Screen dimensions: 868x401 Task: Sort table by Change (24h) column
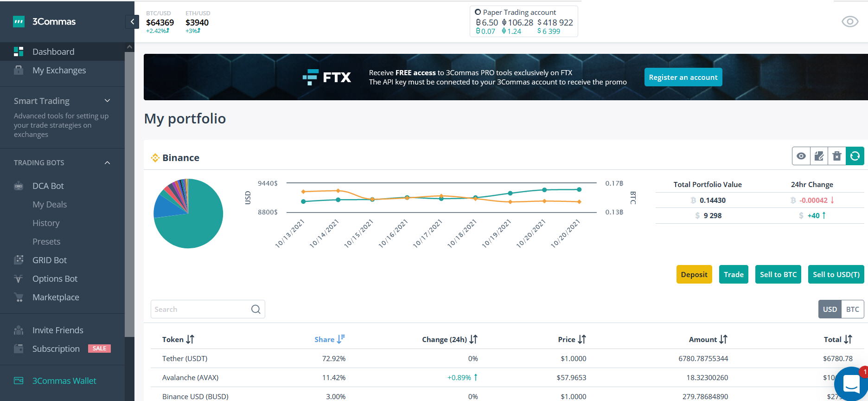tap(449, 339)
